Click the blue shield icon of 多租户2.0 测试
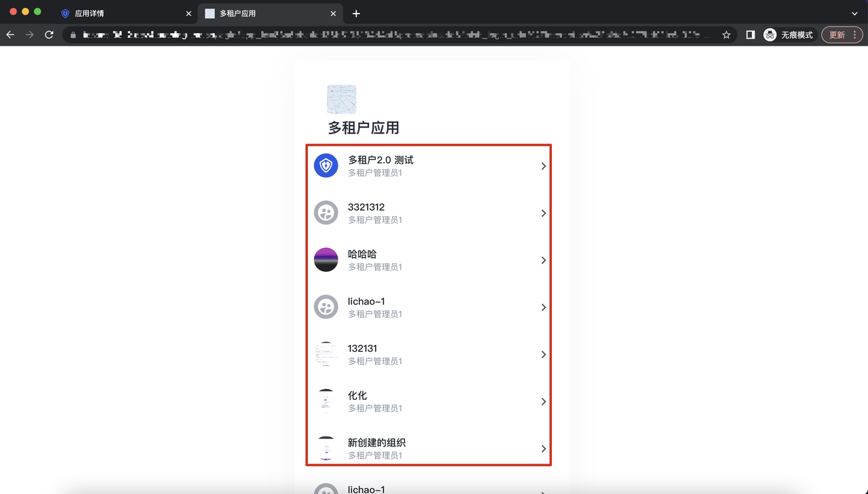This screenshot has width=868, height=494. click(326, 166)
